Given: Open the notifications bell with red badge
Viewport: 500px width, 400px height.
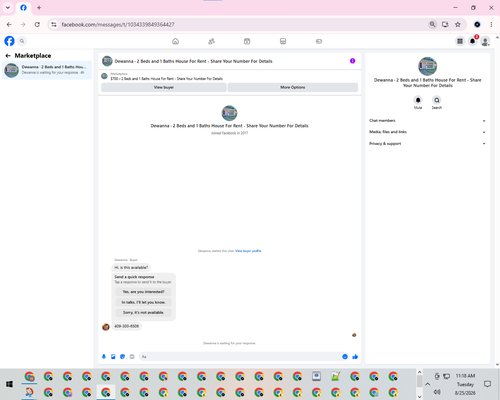Looking at the screenshot, I should tap(473, 41).
